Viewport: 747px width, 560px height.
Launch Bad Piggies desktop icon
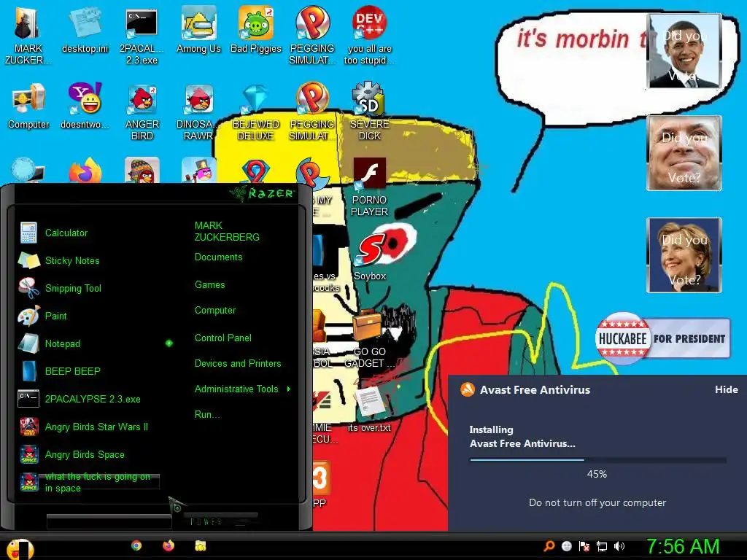256,31
